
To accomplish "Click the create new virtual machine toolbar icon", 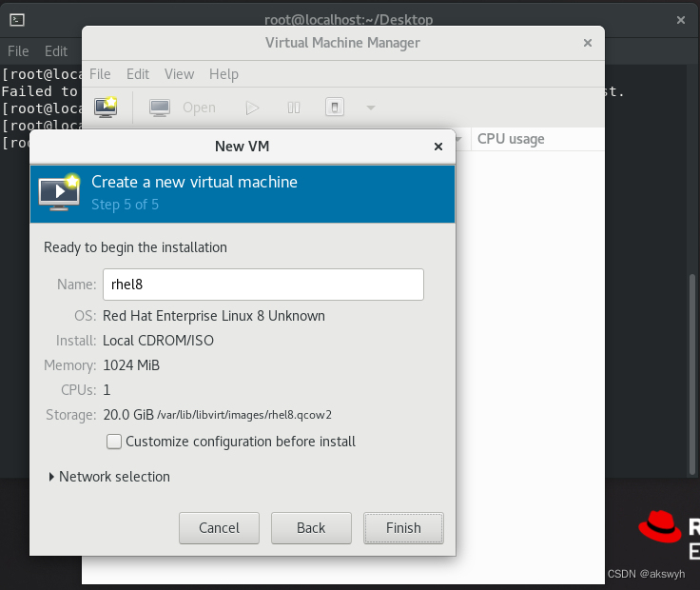I will [106, 108].
